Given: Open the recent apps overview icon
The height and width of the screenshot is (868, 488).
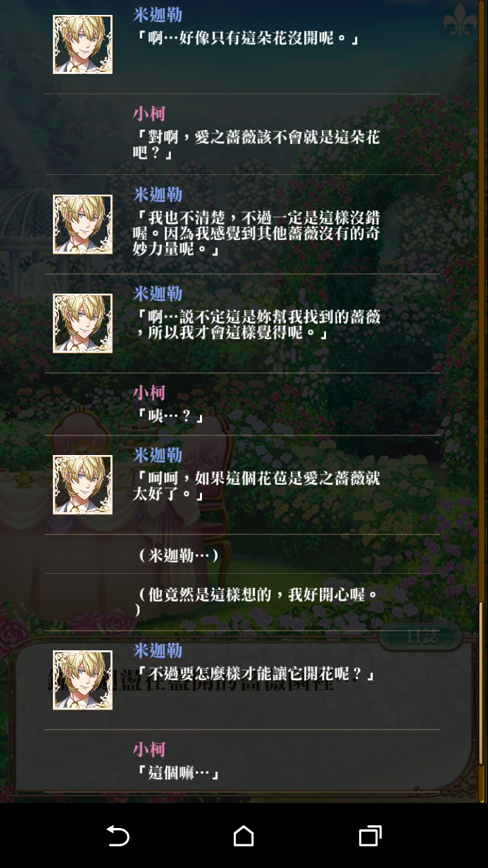Looking at the screenshot, I should click(x=369, y=835).
